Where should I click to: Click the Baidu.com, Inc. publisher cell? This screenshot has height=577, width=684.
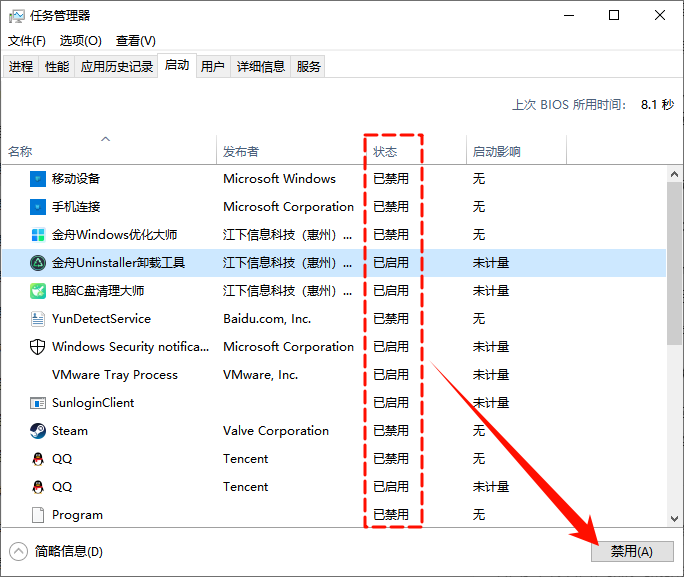coord(267,319)
